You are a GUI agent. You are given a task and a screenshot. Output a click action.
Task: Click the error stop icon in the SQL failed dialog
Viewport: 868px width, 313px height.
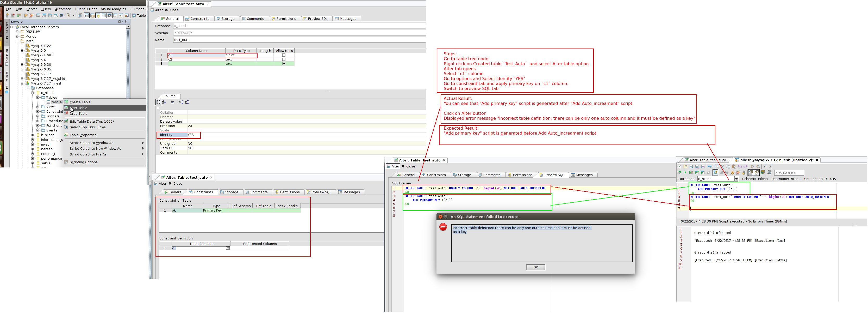point(443,227)
